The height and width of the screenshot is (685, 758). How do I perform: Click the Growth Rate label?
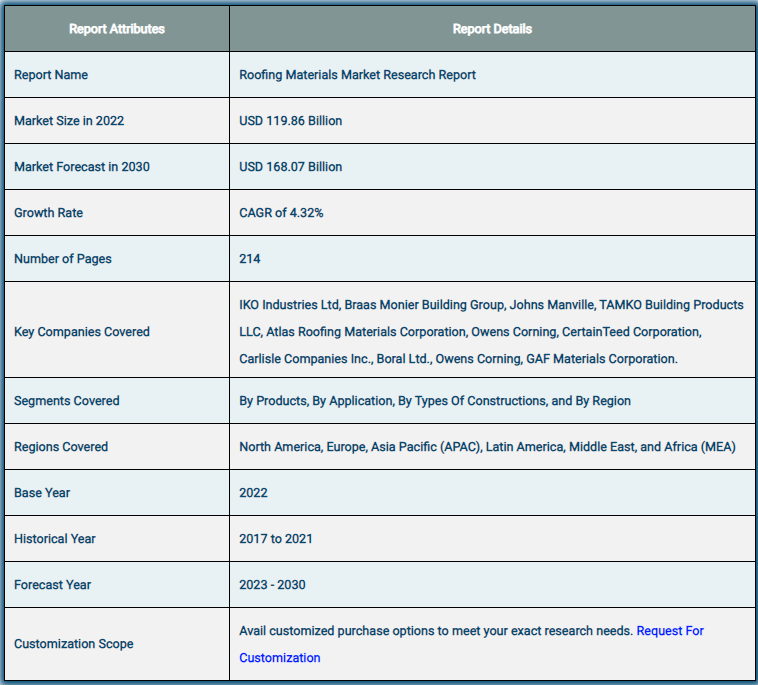[x=48, y=213]
